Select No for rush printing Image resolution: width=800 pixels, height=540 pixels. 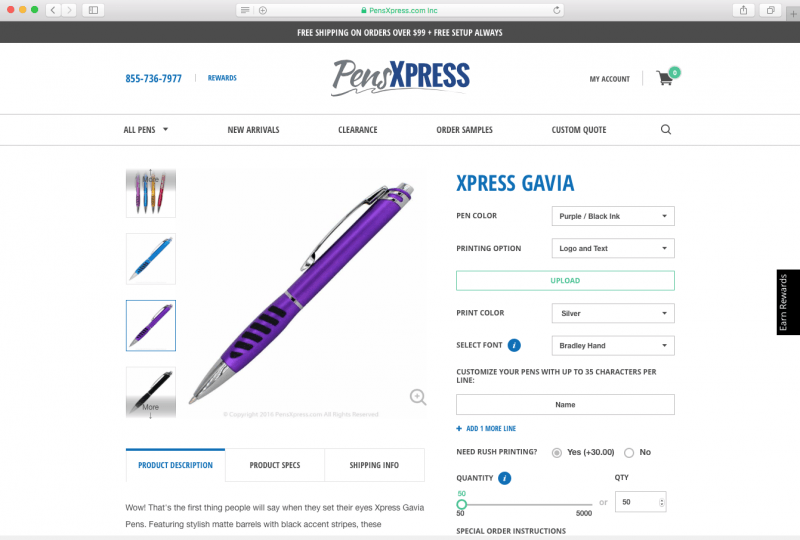629,453
